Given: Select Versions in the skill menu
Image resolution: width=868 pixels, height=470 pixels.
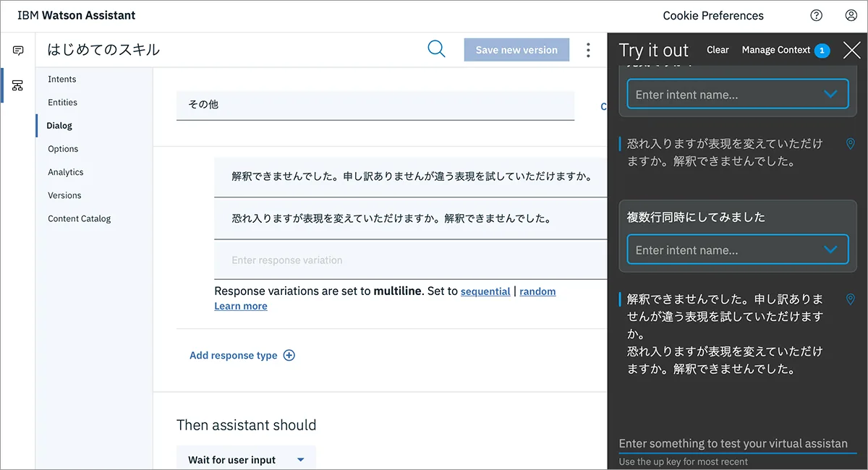Looking at the screenshot, I should 64,195.
